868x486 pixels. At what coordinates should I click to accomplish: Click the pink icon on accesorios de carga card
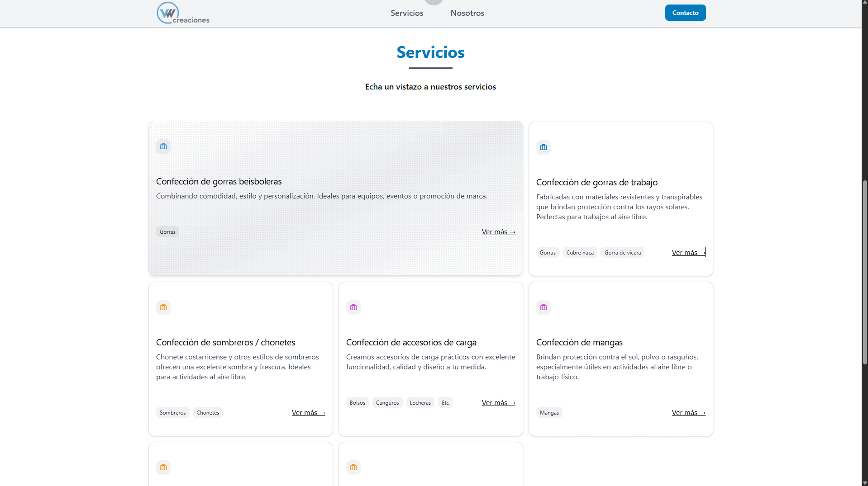353,307
